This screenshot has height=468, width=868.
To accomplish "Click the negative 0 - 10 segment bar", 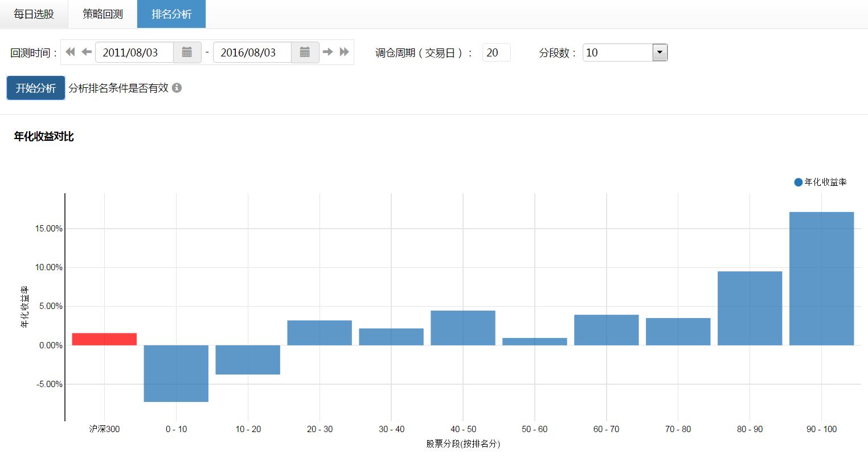I will coord(176,373).
